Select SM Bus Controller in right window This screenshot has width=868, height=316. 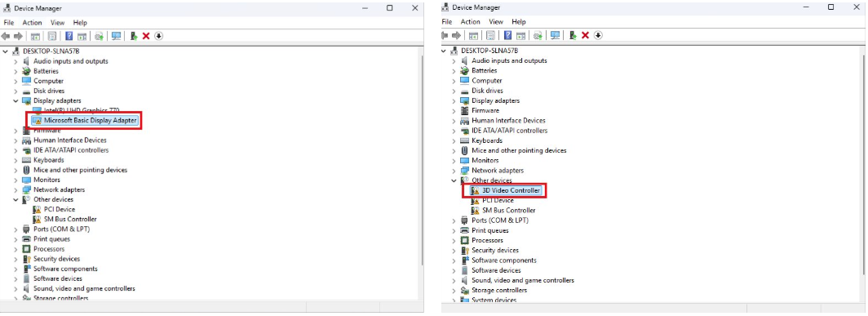(x=509, y=210)
